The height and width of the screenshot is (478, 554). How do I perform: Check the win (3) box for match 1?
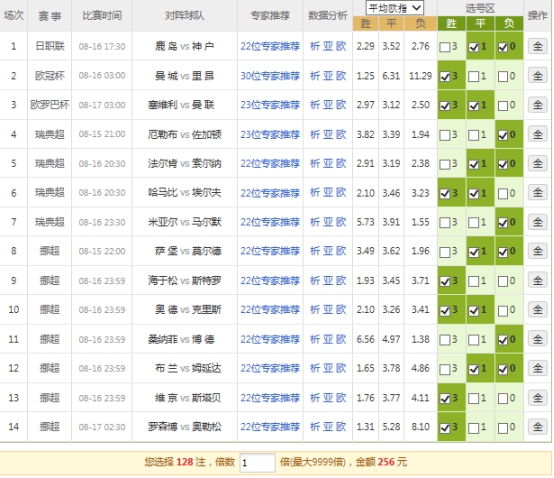pos(444,47)
